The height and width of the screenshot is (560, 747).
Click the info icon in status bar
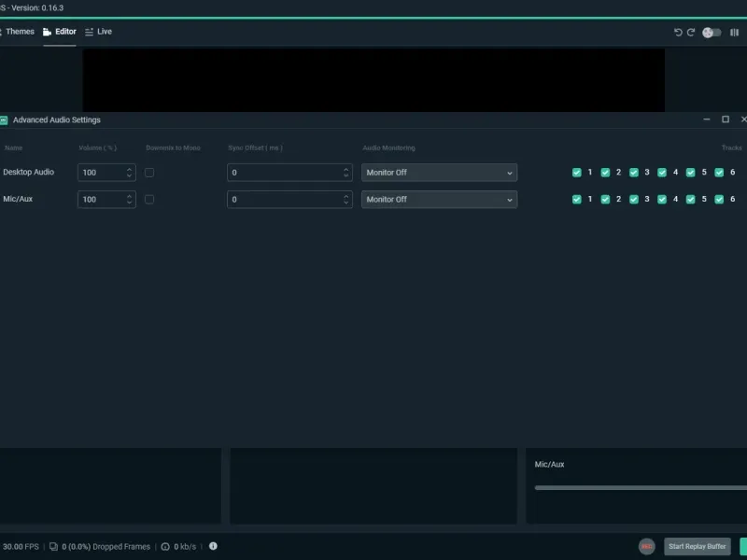[x=213, y=546]
